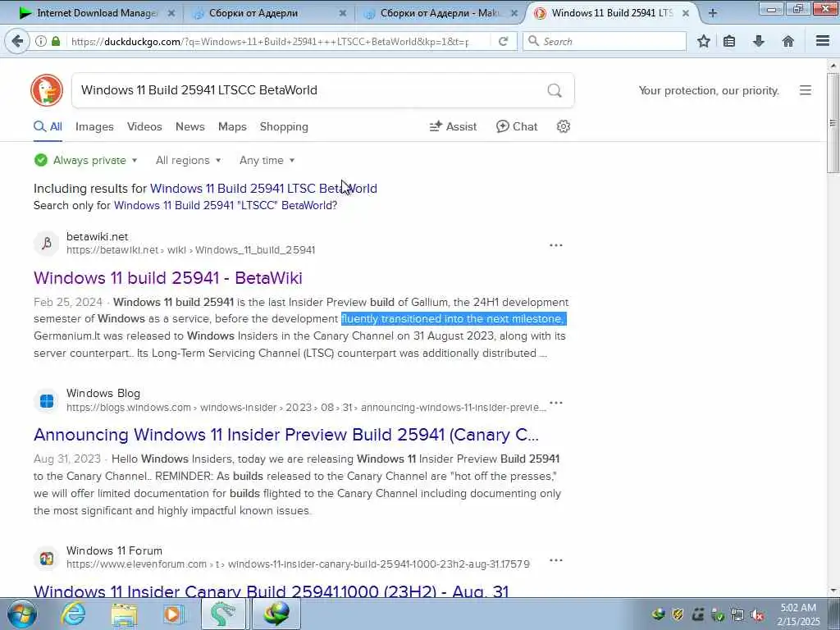840x630 pixels.
Task: Open more options for Windows 11 Forum result
Action: pyautogui.click(x=556, y=559)
